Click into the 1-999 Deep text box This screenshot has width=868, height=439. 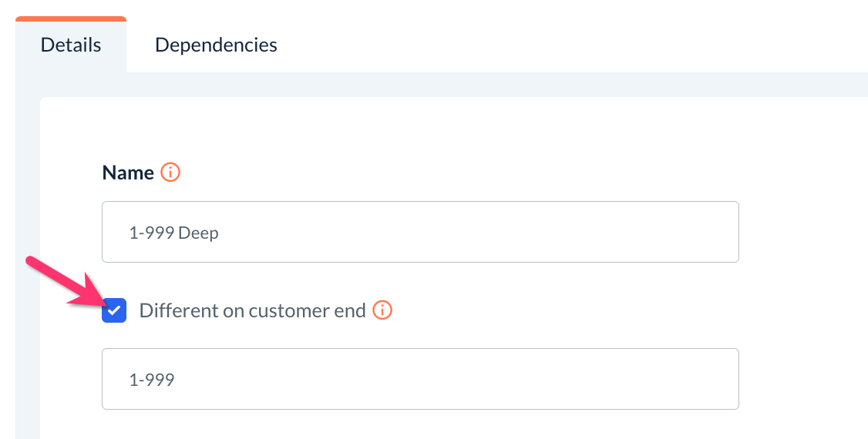[x=420, y=232]
